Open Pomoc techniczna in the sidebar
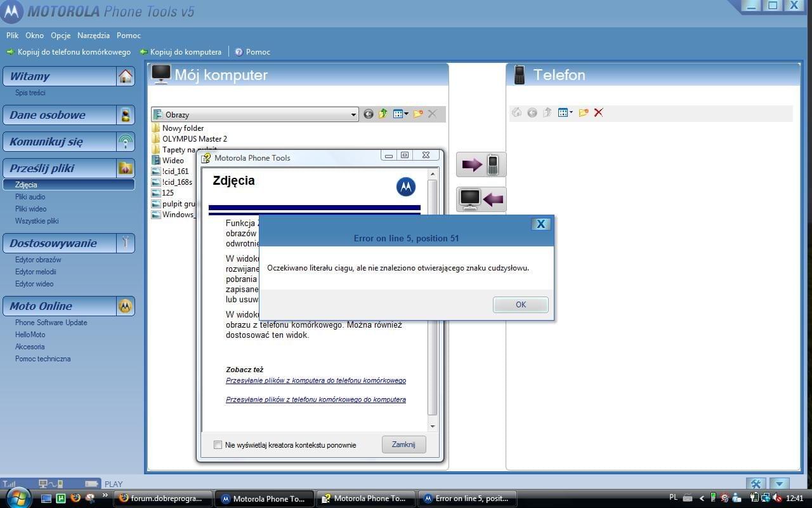Screen dimensions: 812x508 pos(43,359)
